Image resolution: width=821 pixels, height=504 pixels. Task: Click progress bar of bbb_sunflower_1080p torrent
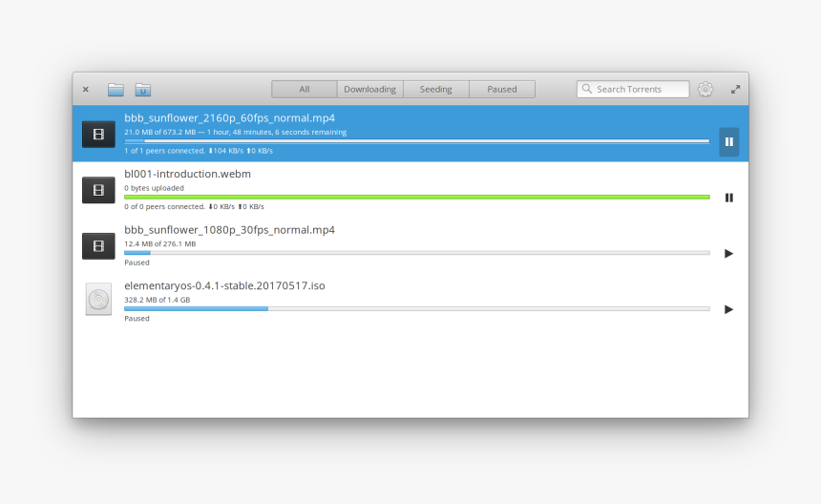417,253
